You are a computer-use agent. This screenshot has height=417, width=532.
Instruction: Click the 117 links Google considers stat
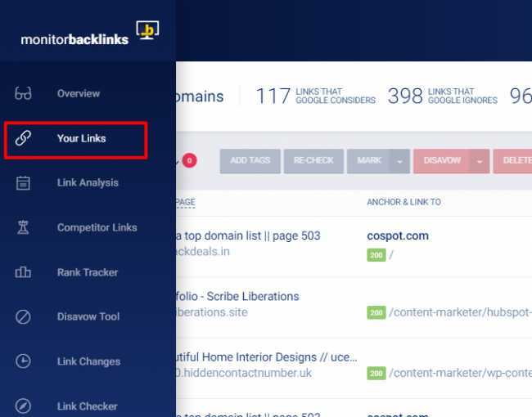coord(316,96)
